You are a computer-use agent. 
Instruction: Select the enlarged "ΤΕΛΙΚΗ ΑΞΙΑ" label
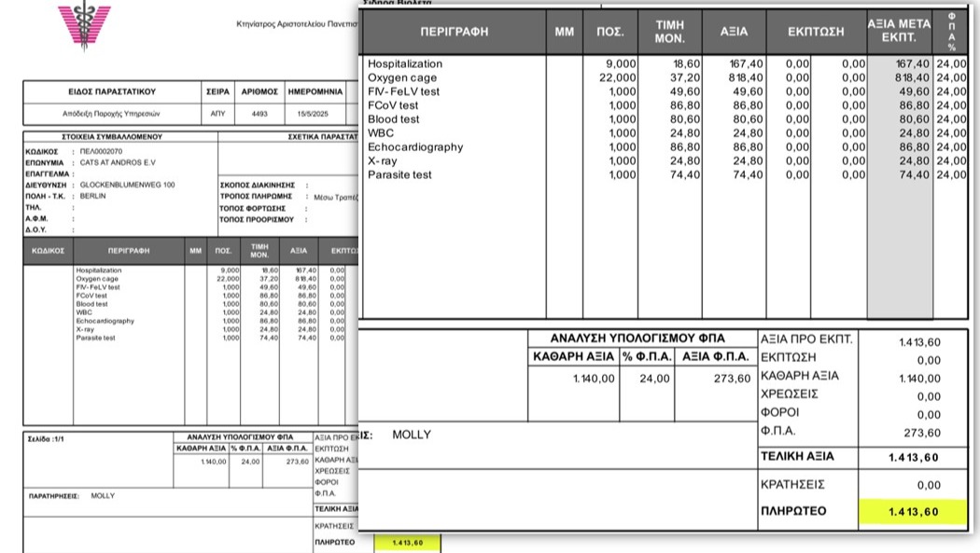797,456
